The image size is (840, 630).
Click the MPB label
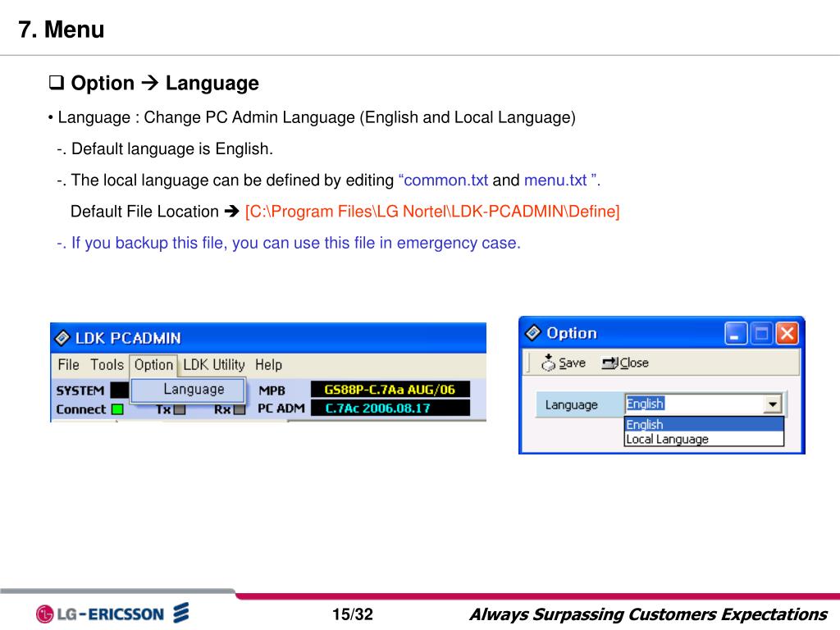(272, 390)
